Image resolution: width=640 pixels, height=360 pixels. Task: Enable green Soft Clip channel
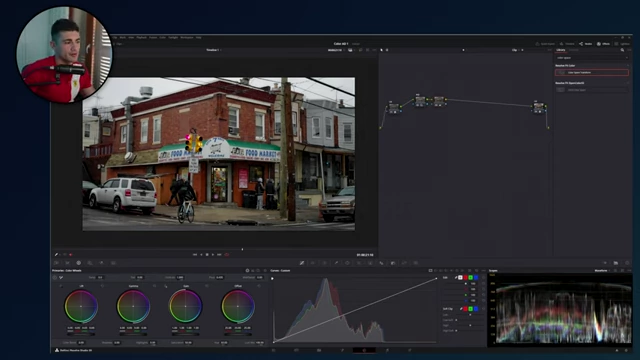[x=471, y=309]
